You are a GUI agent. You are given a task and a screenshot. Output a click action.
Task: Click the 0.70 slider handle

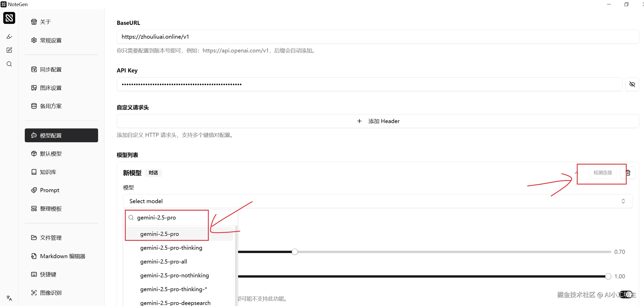coord(295,252)
